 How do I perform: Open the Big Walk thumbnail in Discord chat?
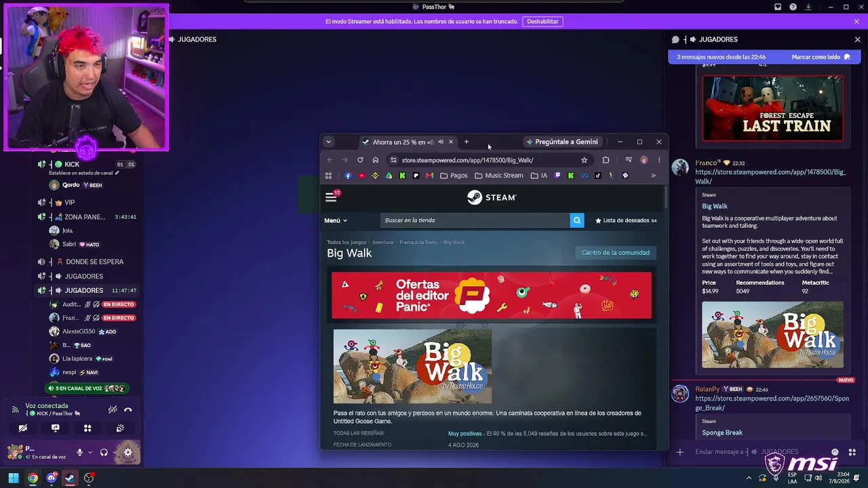click(x=772, y=335)
